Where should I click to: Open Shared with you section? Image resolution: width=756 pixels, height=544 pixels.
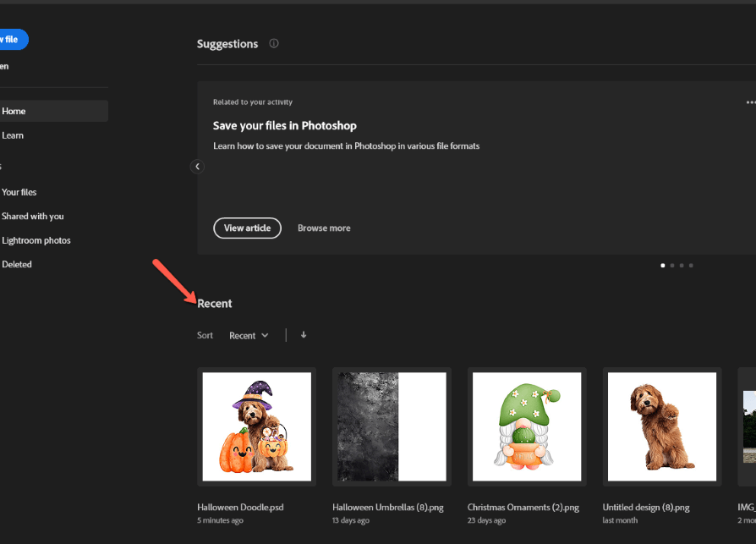[33, 217]
